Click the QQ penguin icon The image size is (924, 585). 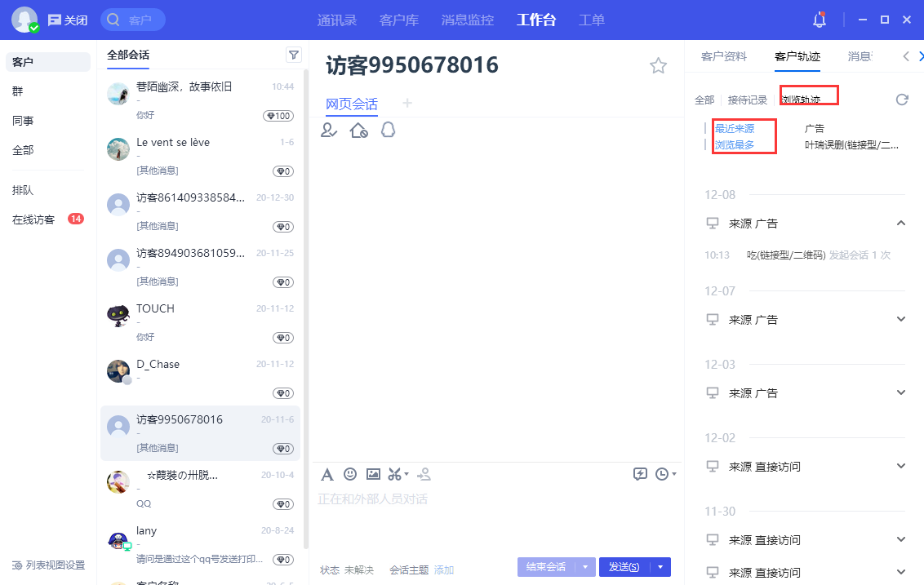click(x=388, y=130)
